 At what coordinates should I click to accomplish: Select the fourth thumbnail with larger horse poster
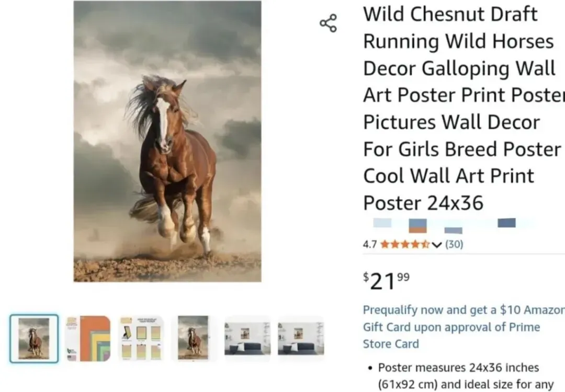pos(194,338)
